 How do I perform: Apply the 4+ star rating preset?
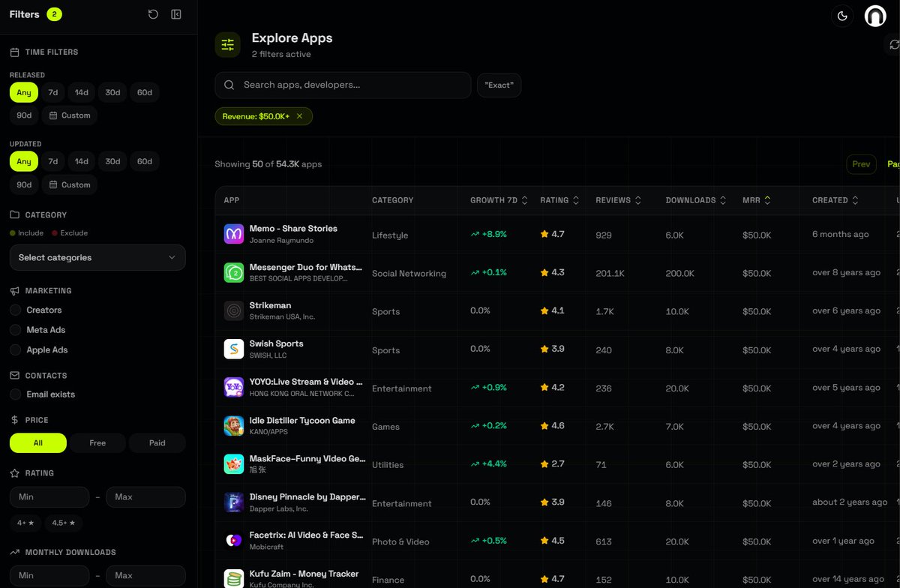click(25, 523)
